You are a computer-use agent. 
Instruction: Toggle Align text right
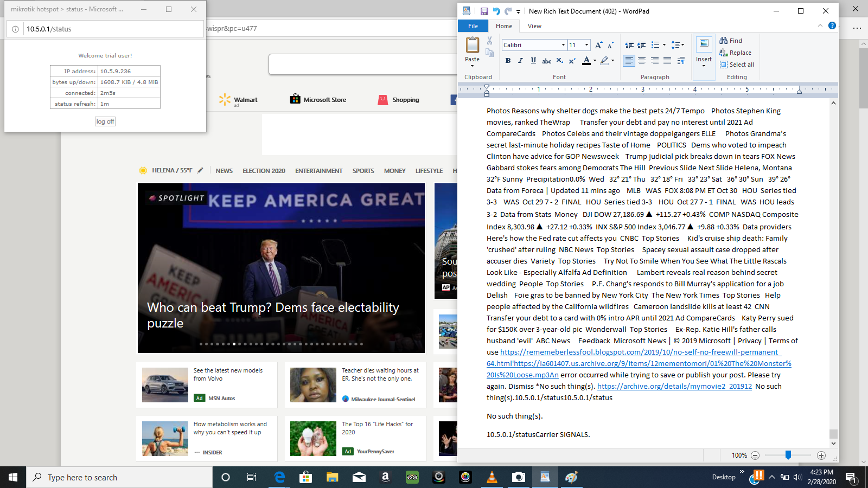pyautogui.click(x=655, y=61)
